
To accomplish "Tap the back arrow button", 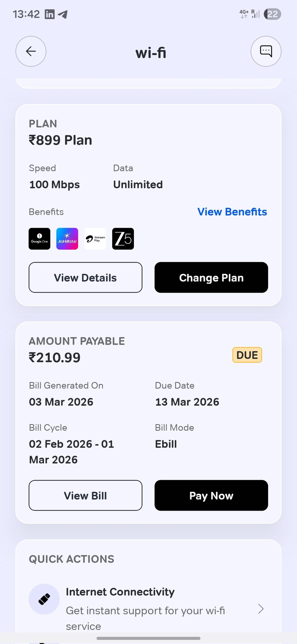I will 31,51.
